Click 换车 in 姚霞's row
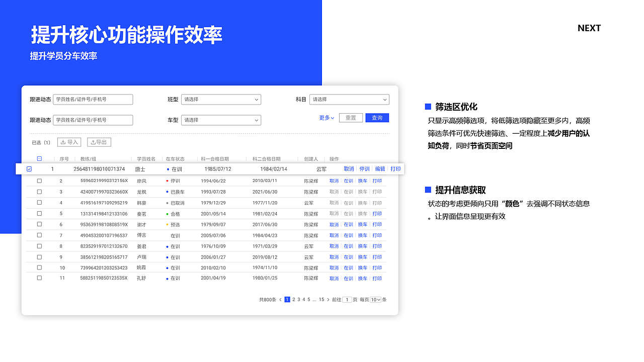The image size is (644, 362). coord(363,268)
